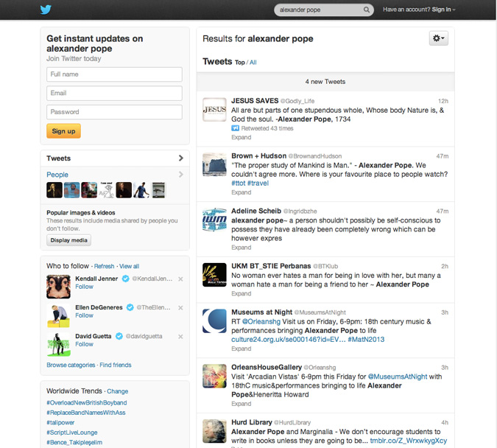Viewport: 497px width, 448px height.
Task: Open Kendall Jenner's profile picture
Action: coord(58,287)
